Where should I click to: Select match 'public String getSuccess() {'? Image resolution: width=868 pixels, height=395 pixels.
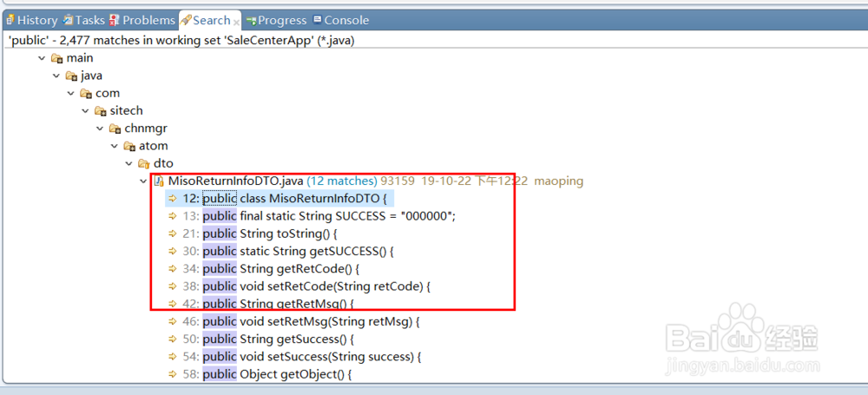[278, 339]
